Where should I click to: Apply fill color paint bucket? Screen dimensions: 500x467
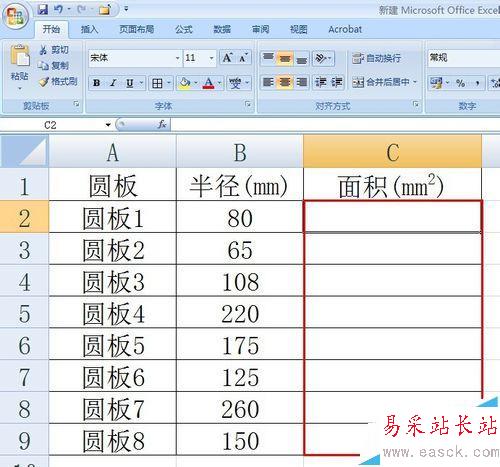click(x=184, y=83)
